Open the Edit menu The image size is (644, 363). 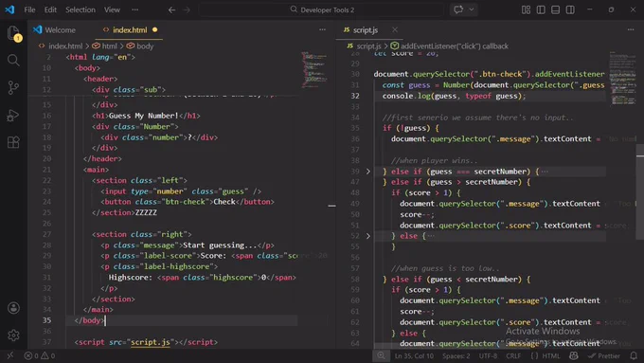(x=50, y=9)
